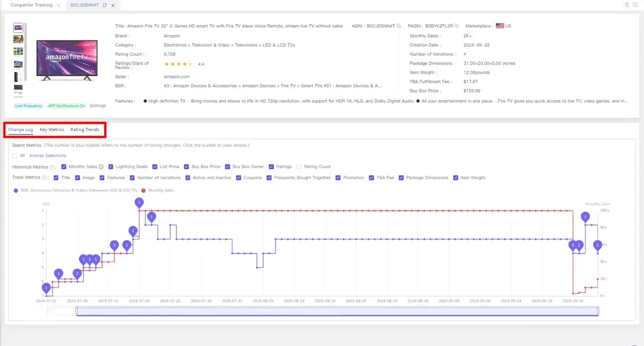Uncheck the Active and Inactive checkbox
The image size is (644, 346).
(x=188, y=178)
